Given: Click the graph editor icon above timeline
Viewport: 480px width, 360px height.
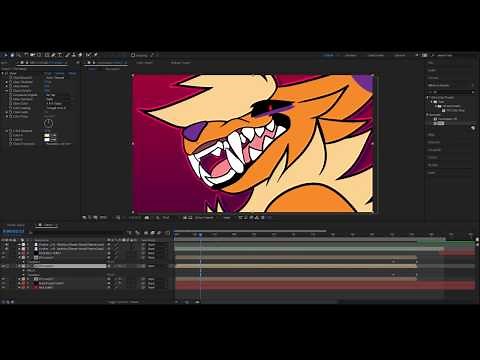Looking at the screenshot, I should tap(167, 232).
